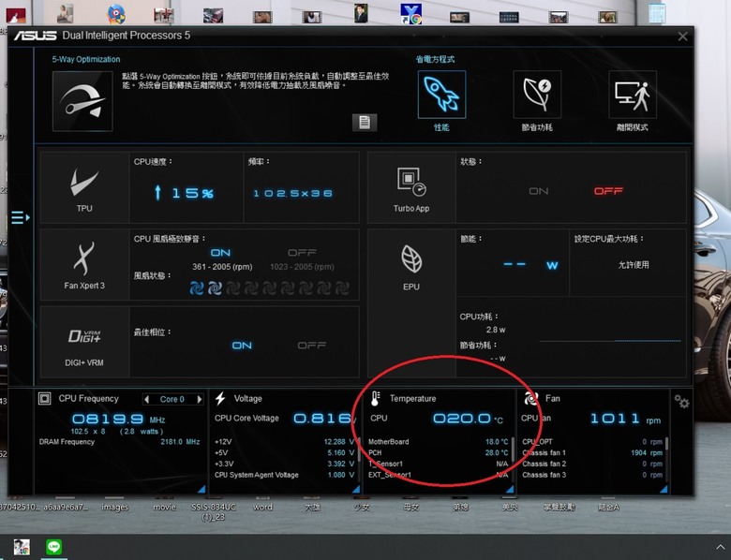The width and height of the screenshot is (731, 560).
Task: Click the CPU power 2.8 w value
Action: [x=496, y=330]
